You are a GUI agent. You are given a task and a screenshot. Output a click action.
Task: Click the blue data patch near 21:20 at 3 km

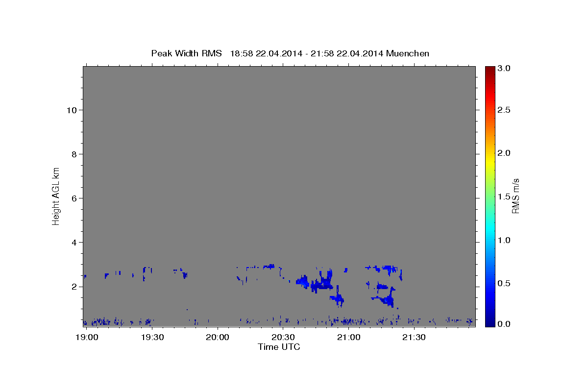pos(389,269)
